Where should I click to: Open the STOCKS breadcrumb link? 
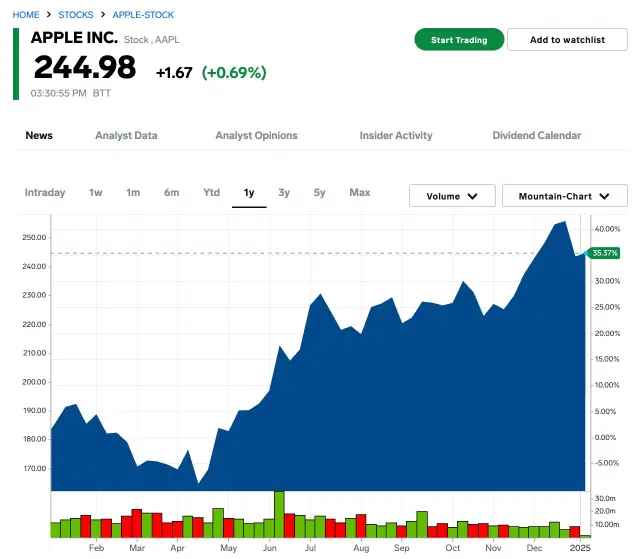pyautogui.click(x=76, y=15)
